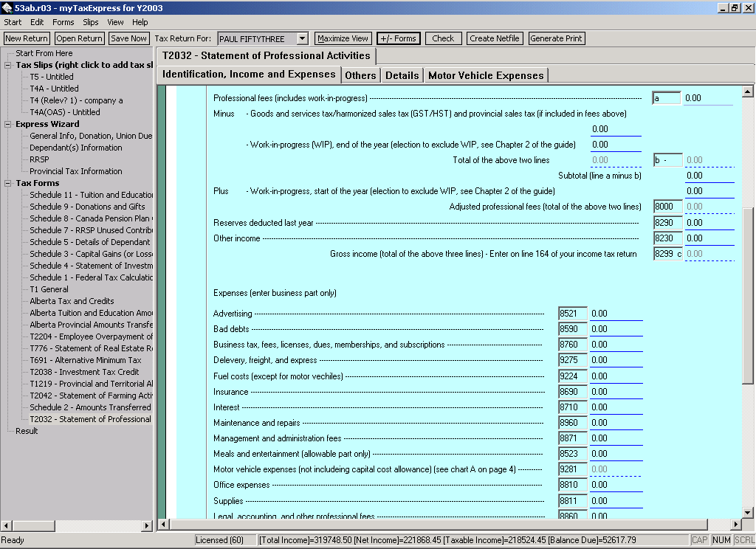Image resolution: width=756 pixels, height=549 pixels.
Task: Open the Tax Return For dropdown
Action: pos(302,38)
